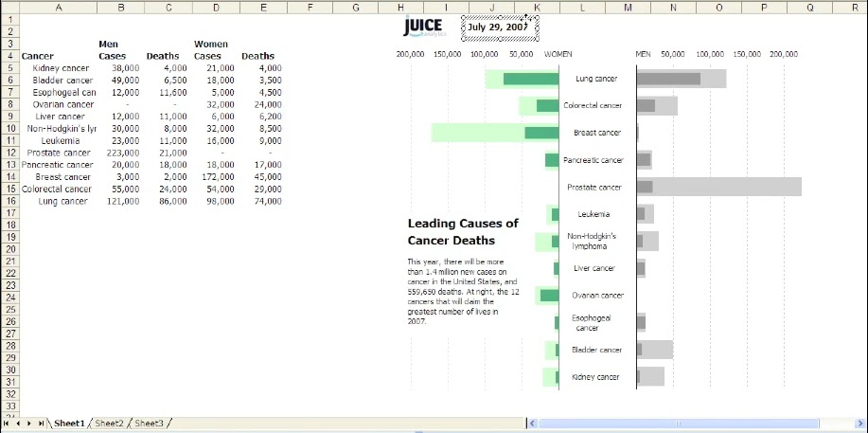Select column H header
This screenshot has height=433, width=868.
tap(400, 8)
